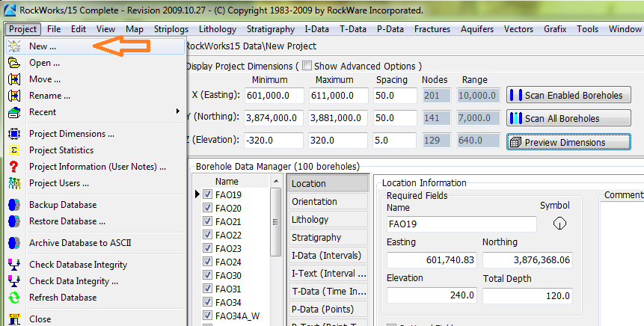Open the Fractures menu
The height and width of the screenshot is (326, 644).
(432, 29)
